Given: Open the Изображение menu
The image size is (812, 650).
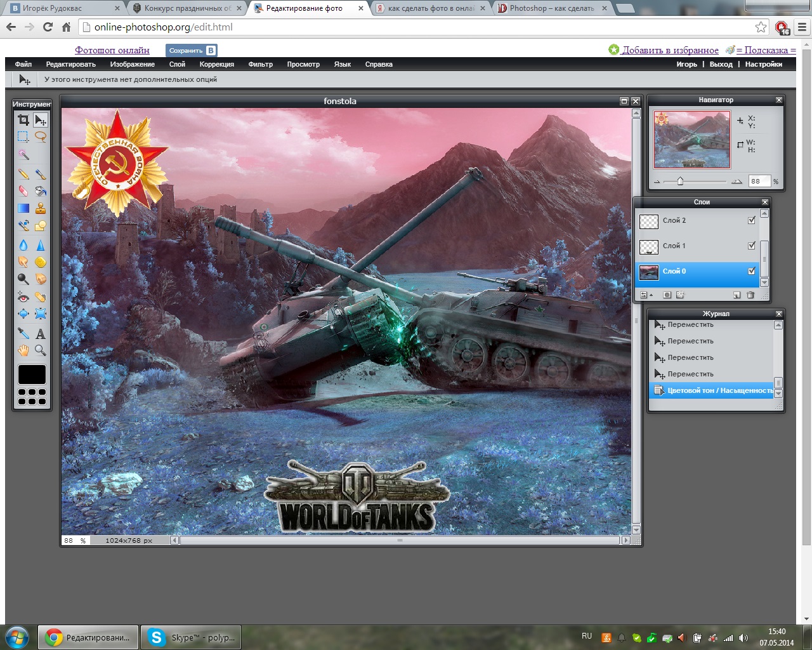Looking at the screenshot, I should coord(132,64).
